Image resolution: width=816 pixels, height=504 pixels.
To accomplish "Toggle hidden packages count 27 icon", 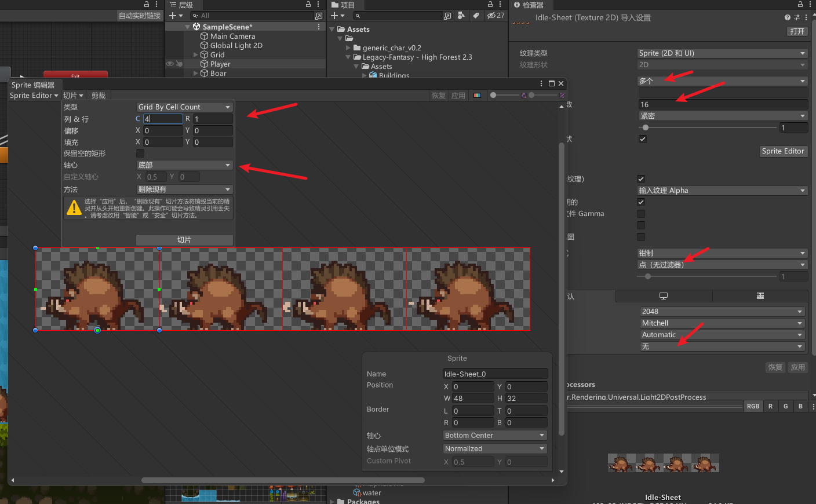I will point(496,16).
